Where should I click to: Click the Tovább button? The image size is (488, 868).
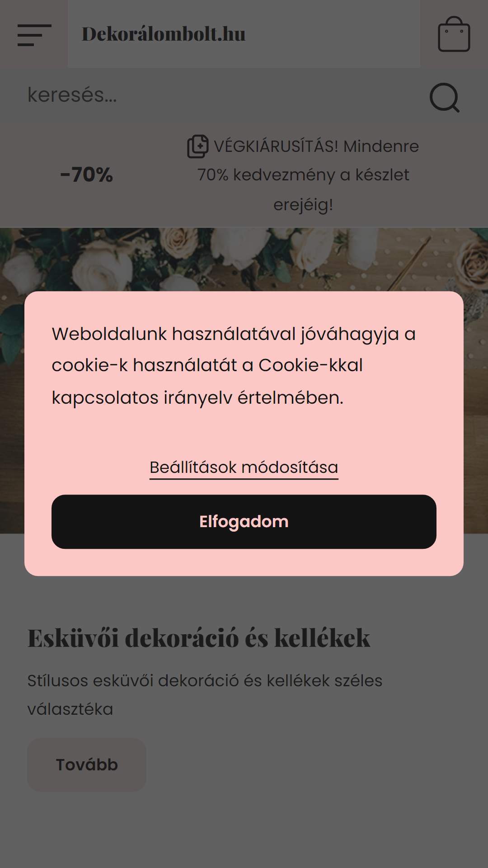(87, 764)
